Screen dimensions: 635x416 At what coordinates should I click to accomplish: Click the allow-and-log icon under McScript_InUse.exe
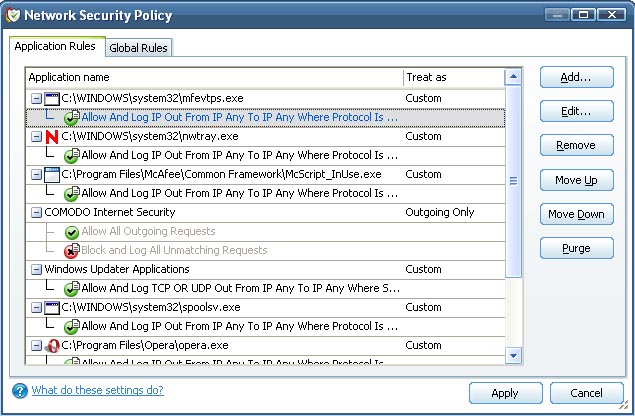point(72,194)
